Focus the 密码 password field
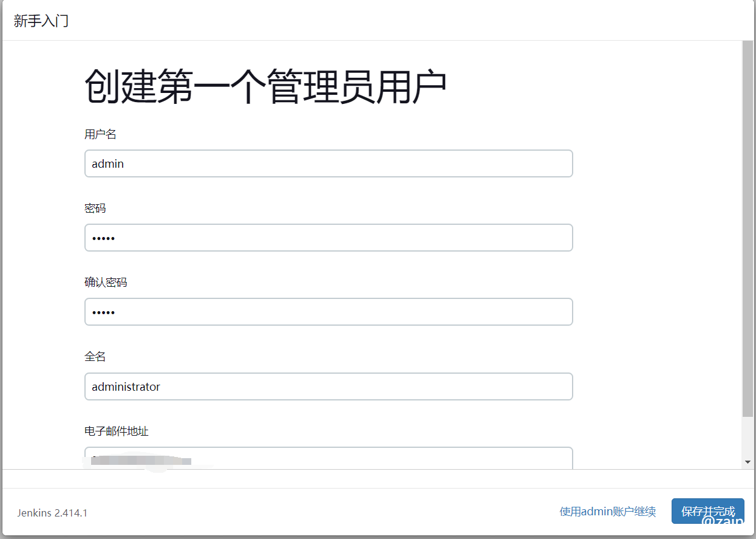Viewport: 756px width, 539px height. coord(329,238)
